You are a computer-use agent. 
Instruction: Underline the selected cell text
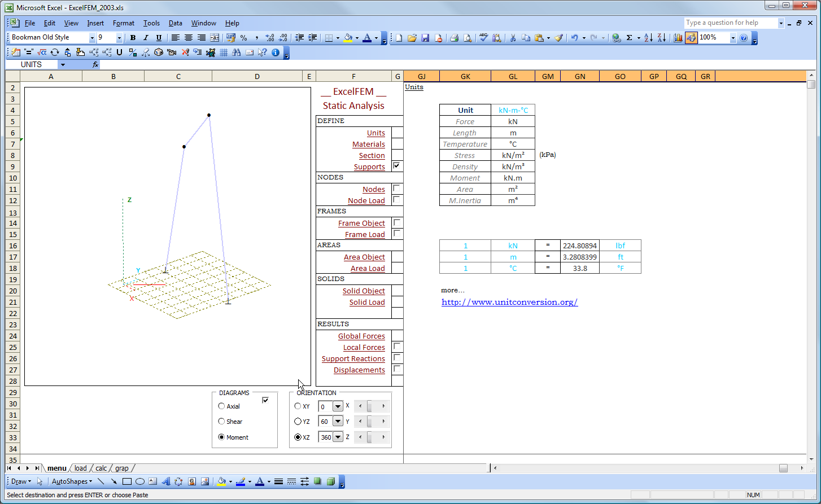tap(159, 38)
